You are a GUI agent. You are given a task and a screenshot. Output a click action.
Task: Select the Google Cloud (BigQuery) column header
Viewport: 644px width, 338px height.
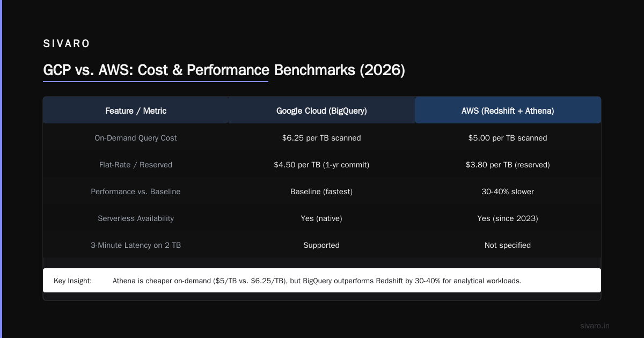[x=321, y=111]
